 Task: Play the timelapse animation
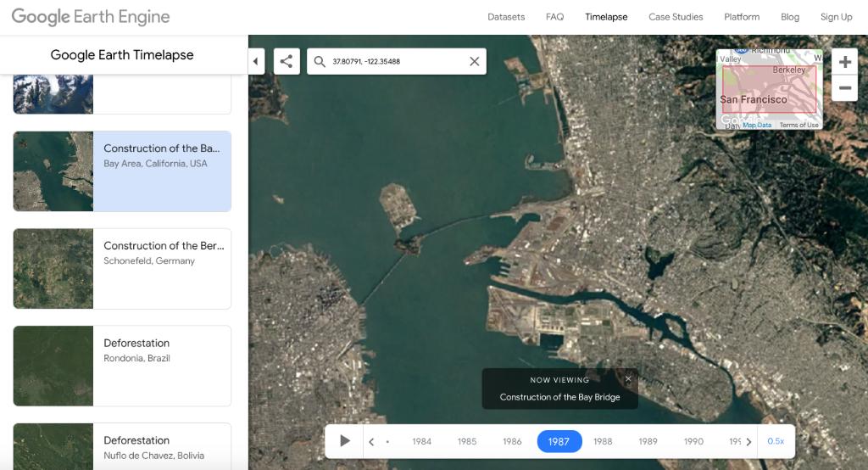[x=344, y=441]
